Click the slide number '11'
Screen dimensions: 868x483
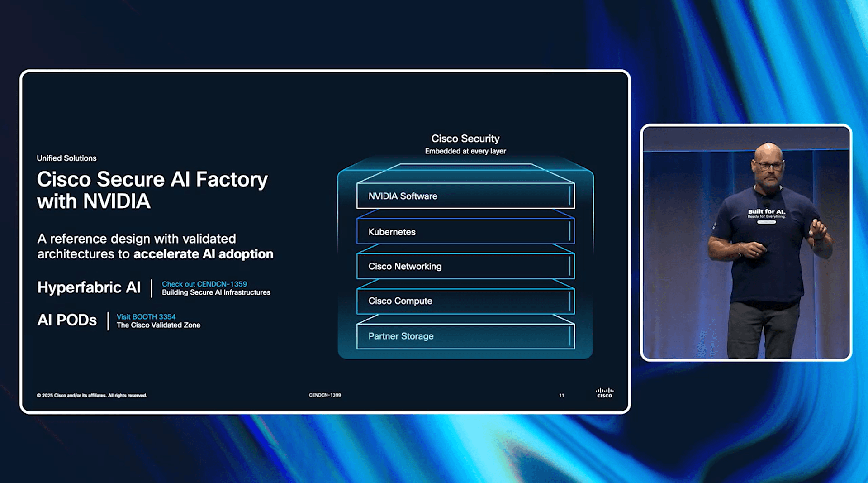(561, 395)
